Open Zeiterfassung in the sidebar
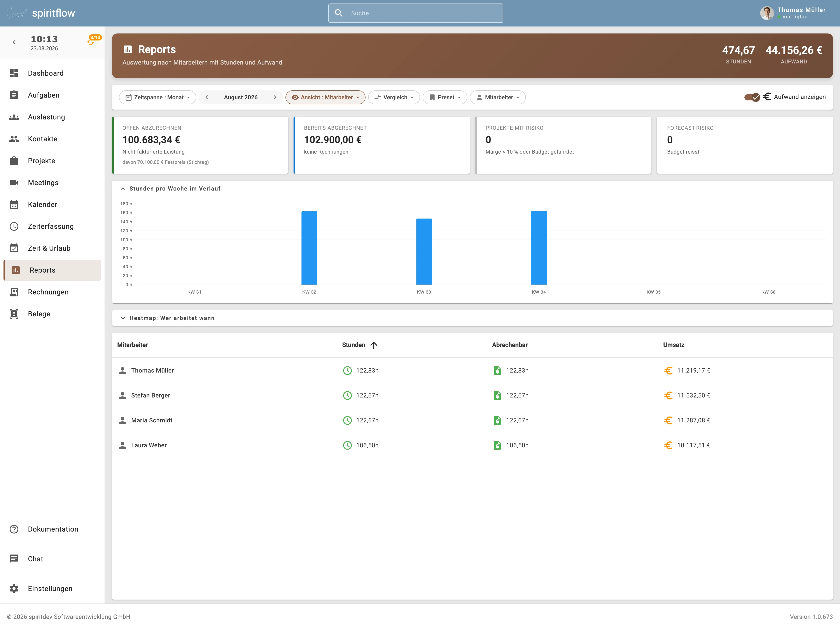This screenshot has height=630, width=840. (x=52, y=226)
